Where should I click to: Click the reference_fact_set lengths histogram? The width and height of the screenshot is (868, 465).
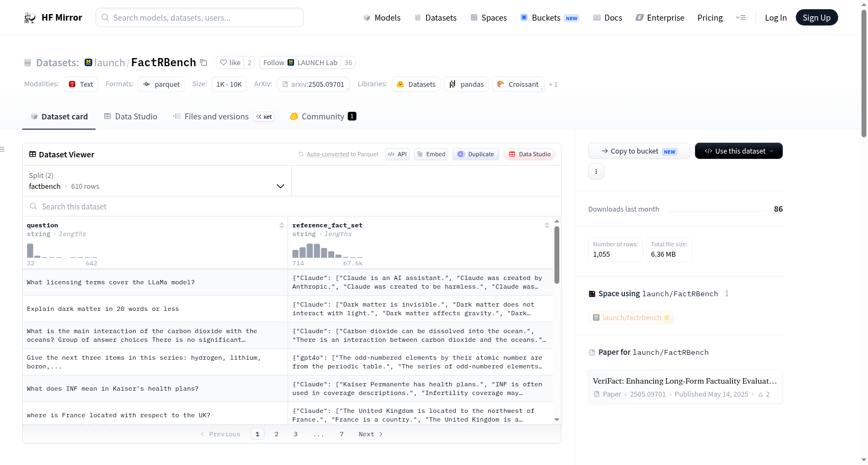[x=327, y=250]
